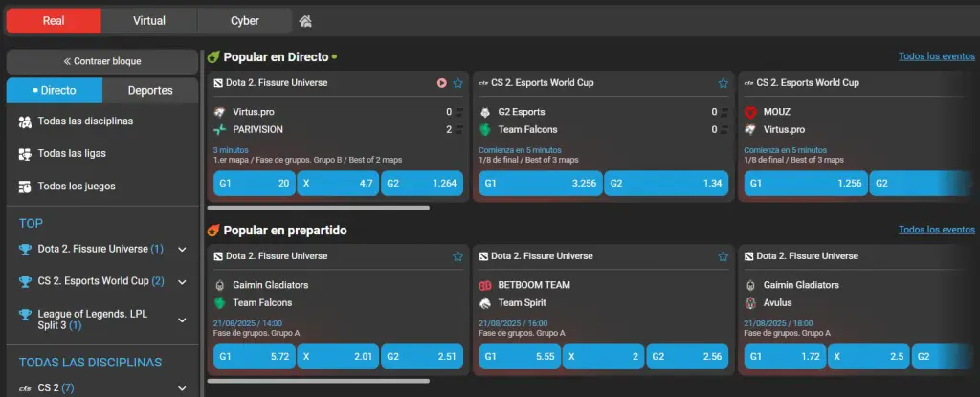Click Todos los juegos icon
This screenshot has height=397, width=980.
(x=25, y=187)
